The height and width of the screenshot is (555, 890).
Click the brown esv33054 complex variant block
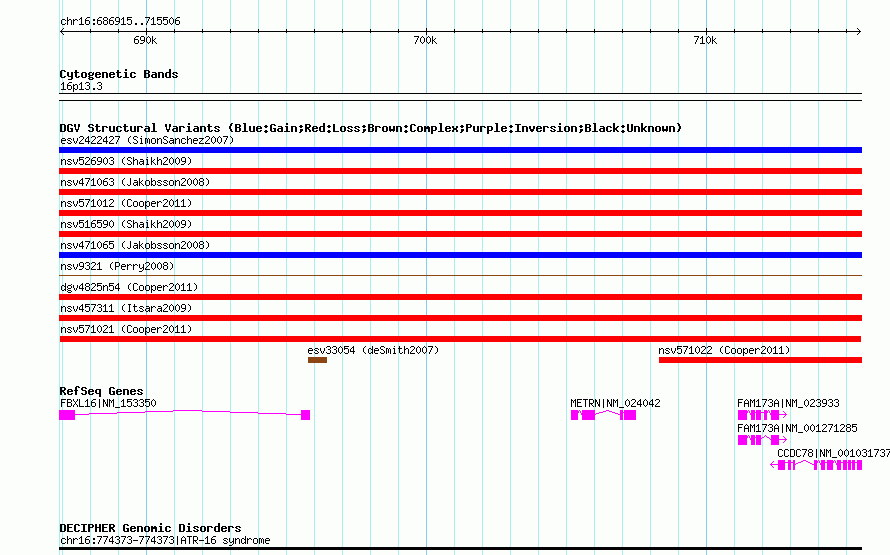click(x=317, y=360)
